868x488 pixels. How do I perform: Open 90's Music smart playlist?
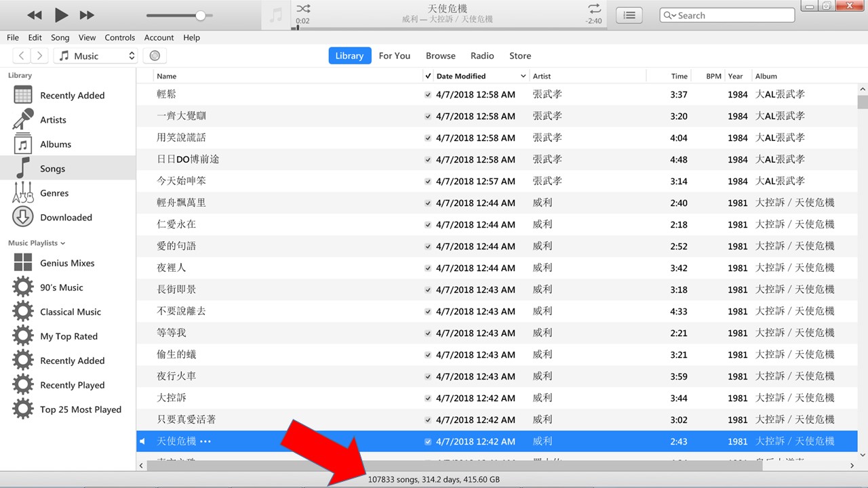[x=68, y=287]
